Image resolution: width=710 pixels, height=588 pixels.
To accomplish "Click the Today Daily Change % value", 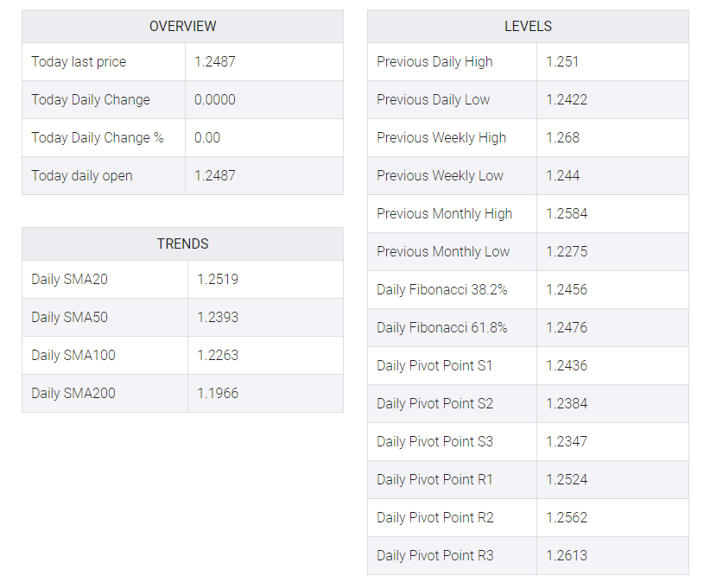I will pos(207,137).
